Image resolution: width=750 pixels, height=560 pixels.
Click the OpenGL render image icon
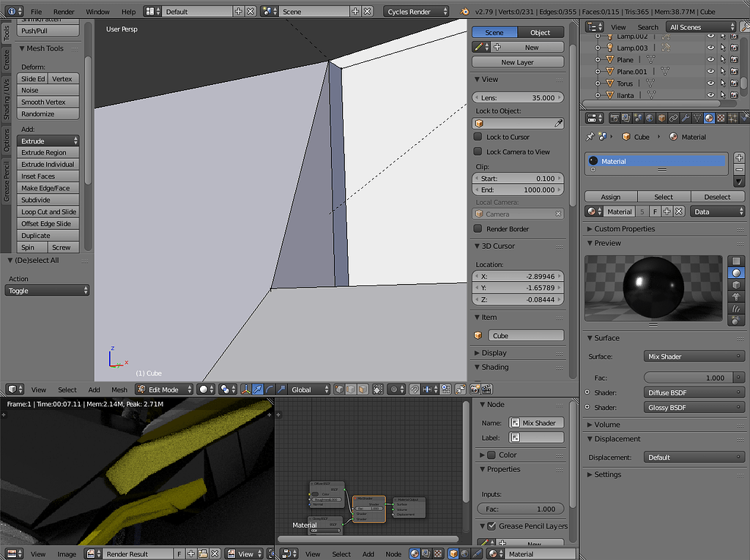point(475,389)
